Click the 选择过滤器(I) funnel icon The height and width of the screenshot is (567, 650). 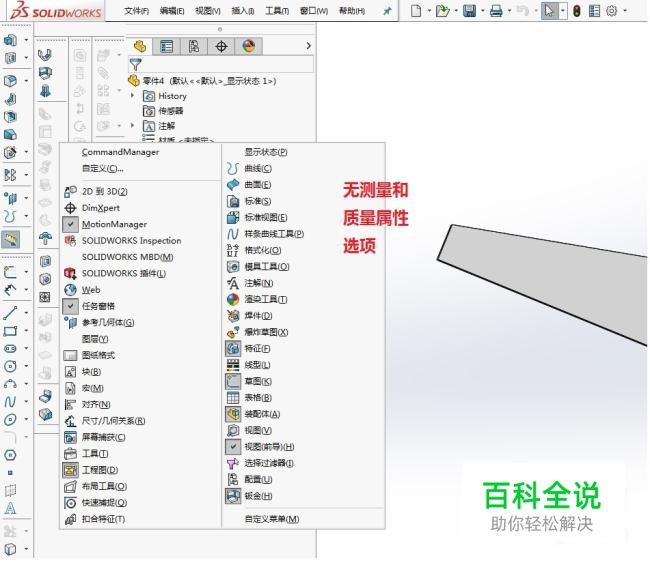[233, 463]
